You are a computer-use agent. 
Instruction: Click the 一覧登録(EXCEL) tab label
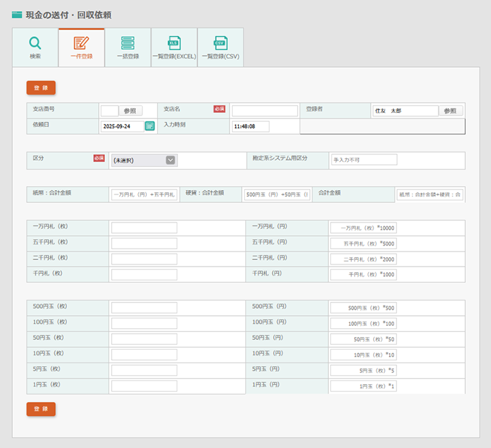pos(174,56)
